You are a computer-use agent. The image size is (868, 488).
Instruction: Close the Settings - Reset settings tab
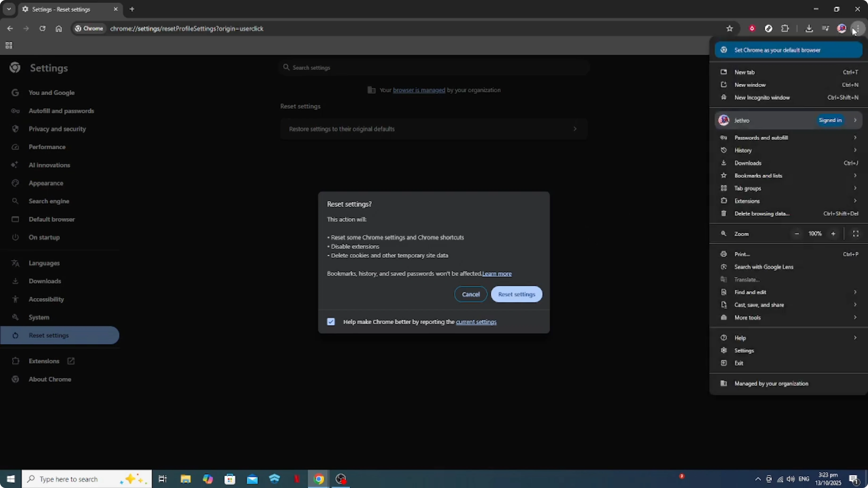pyautogui.click(x=116, y=9)
